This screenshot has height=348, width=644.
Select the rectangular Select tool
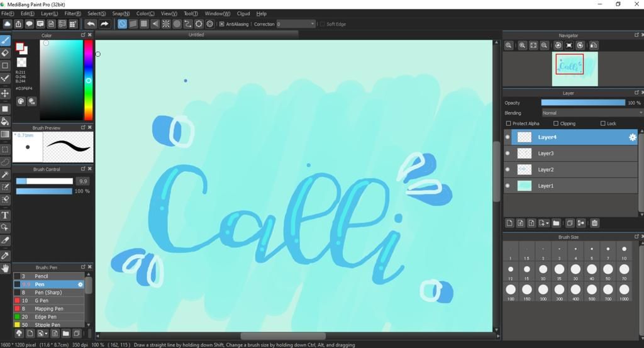pos(5,150)
